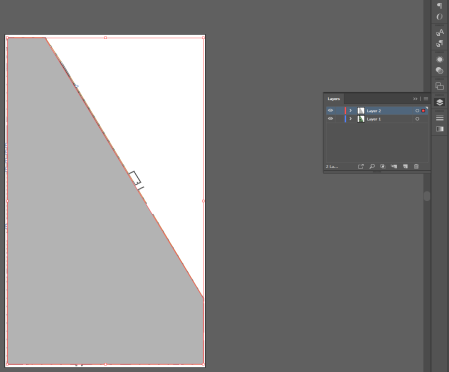Open the Paragraph Styles panel icon
Viewport: 449px width, 372px height.
[x=440, y=44]
